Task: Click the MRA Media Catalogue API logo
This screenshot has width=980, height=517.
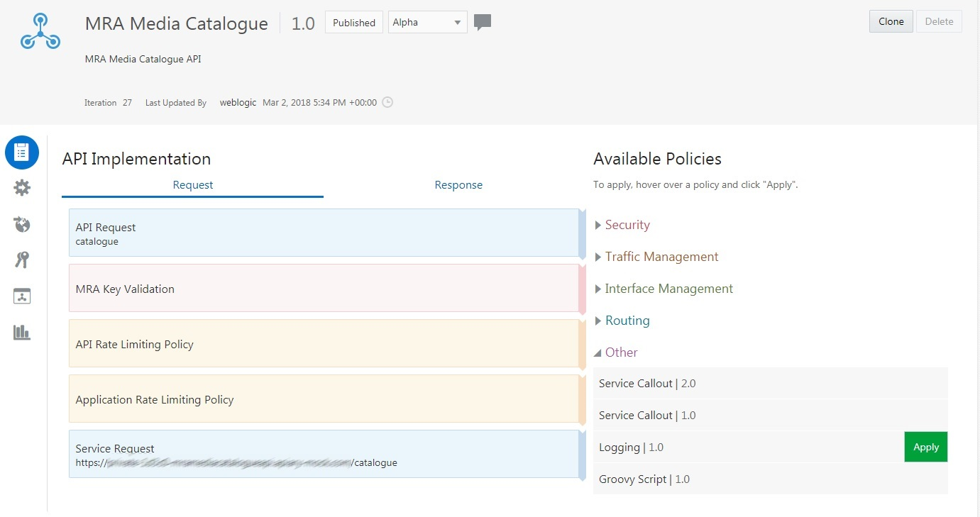Action: click(40, 31)
